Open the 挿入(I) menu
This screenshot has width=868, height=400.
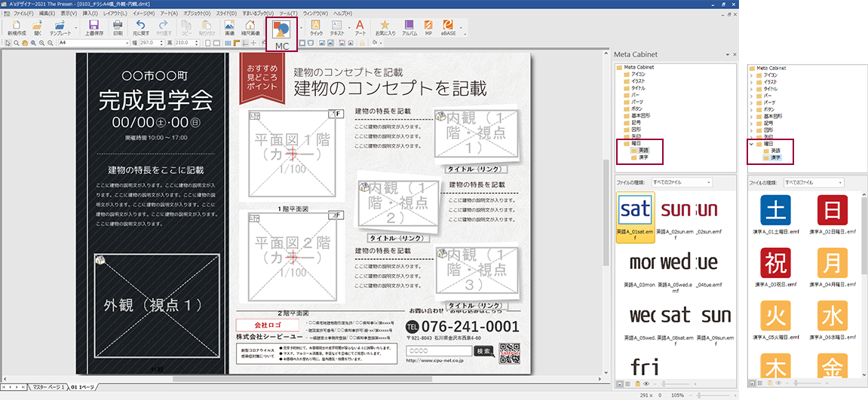[x=90, y=13]
